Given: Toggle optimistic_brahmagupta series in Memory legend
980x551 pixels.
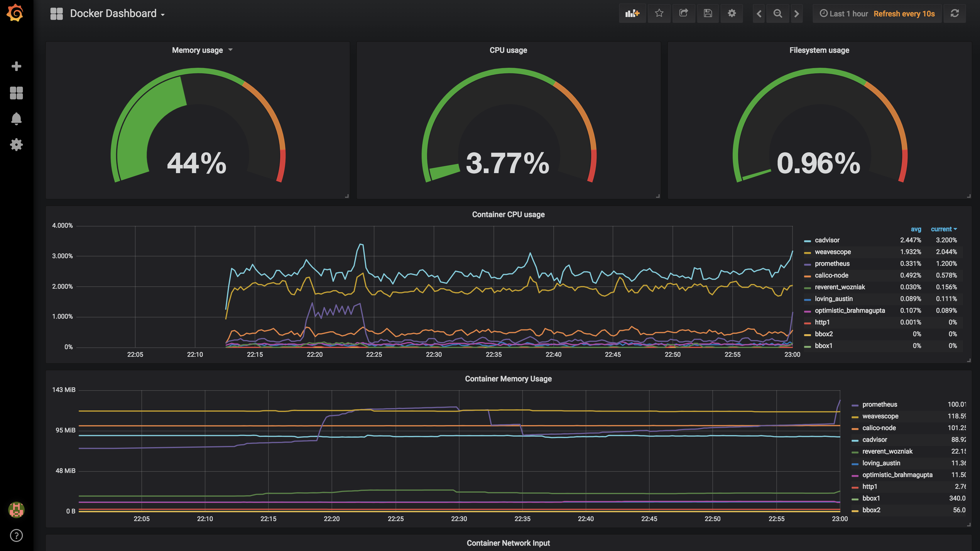Looking at the screenshot, I should pyautogui.click(x=897, y=475).
